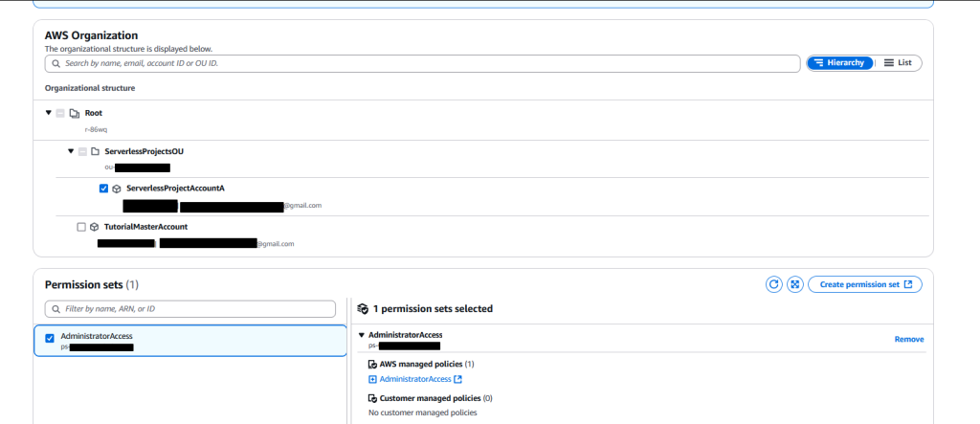Click the ServerlessProjectsOU folder icon
This screenshot has height=424, width=980.
pyautogui.click(x=95, y=151)
